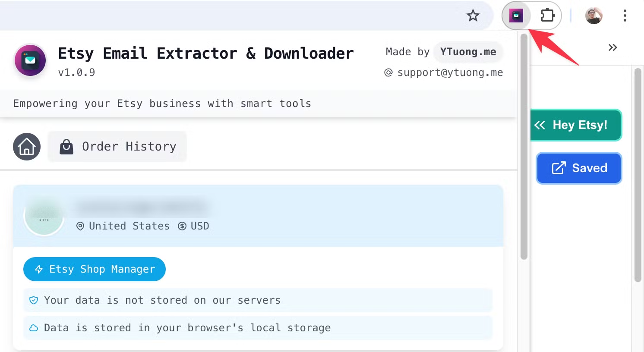Click the extension logo in popup header
644x352 pixels.
(30, 60)
